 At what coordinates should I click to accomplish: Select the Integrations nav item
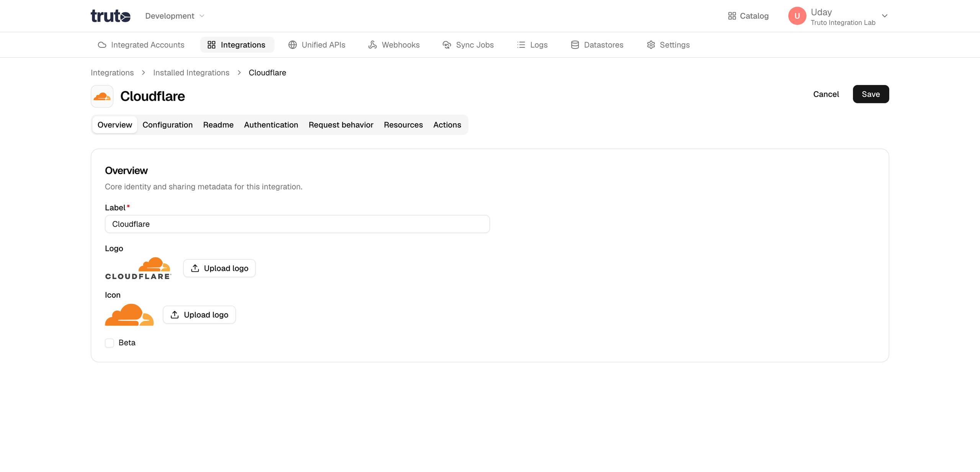(237, 45)
